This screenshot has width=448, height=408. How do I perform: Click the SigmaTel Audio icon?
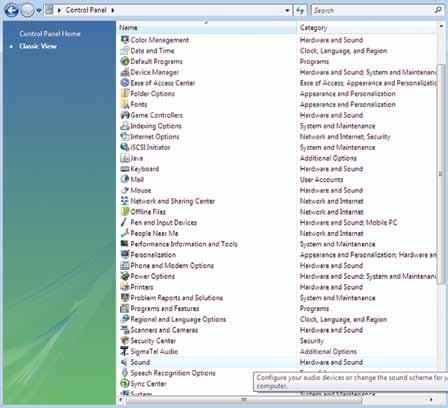tap(125, 351)
